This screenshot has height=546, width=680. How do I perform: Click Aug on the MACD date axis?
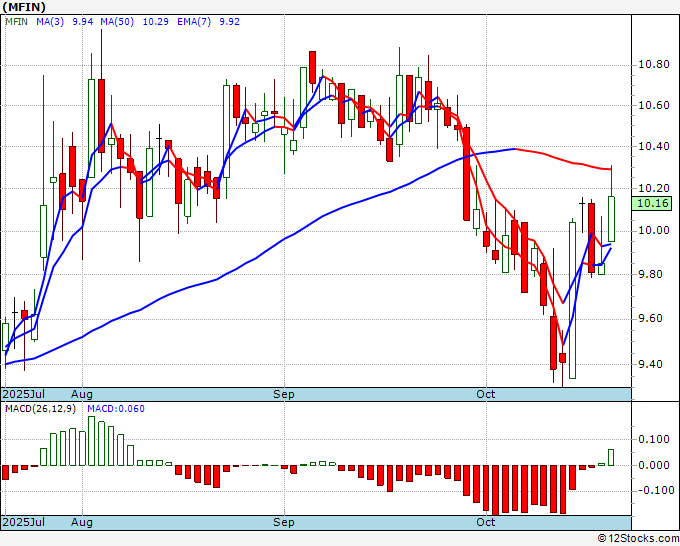82,522
